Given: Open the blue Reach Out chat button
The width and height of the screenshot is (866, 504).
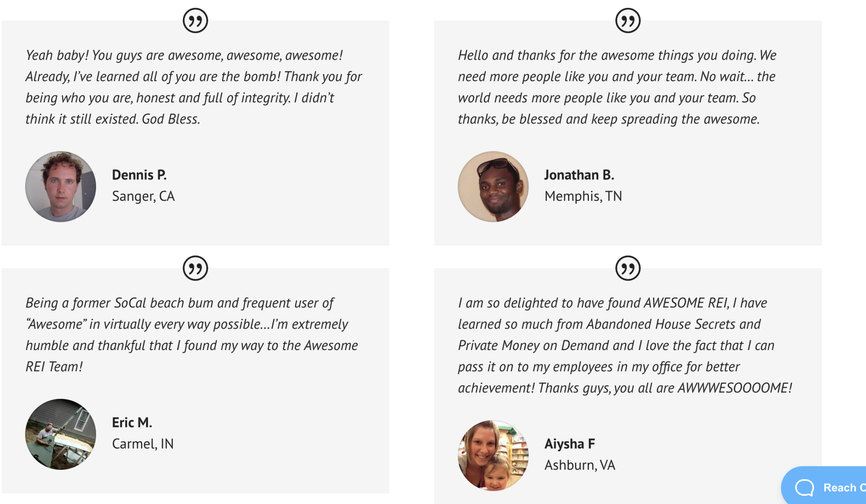Looking at the screenshot, I should [823, 485].
